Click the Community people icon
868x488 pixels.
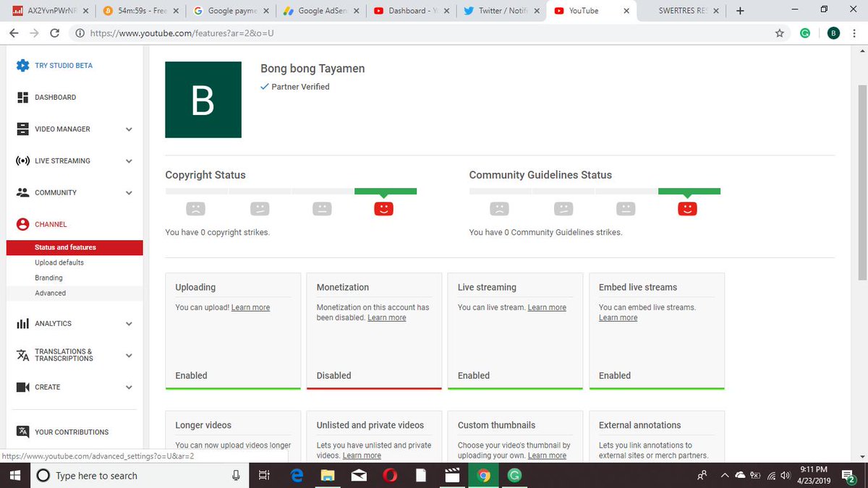coord(22,192)
